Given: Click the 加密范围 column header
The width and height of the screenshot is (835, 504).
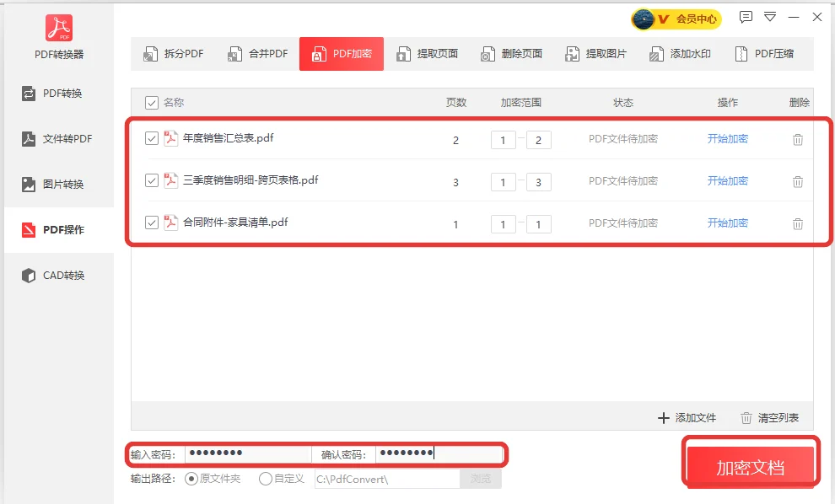Looking at the screenshot, I should [520, 103].
